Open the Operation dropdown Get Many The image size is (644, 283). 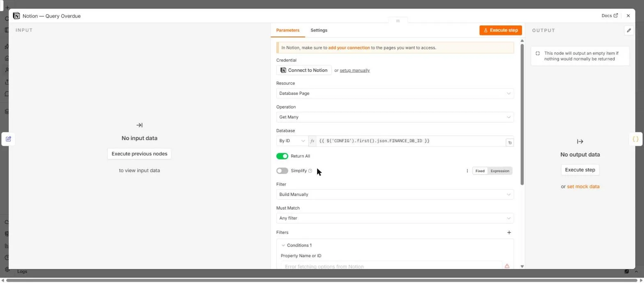395,117
